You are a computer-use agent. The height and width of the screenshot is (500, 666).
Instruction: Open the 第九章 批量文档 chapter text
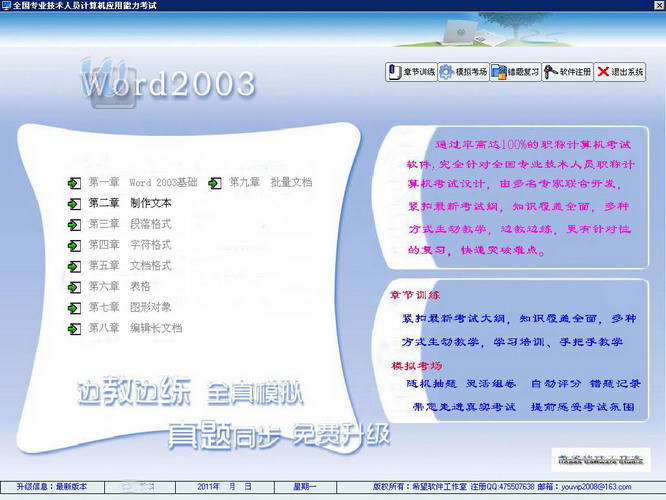click(270, 183)
